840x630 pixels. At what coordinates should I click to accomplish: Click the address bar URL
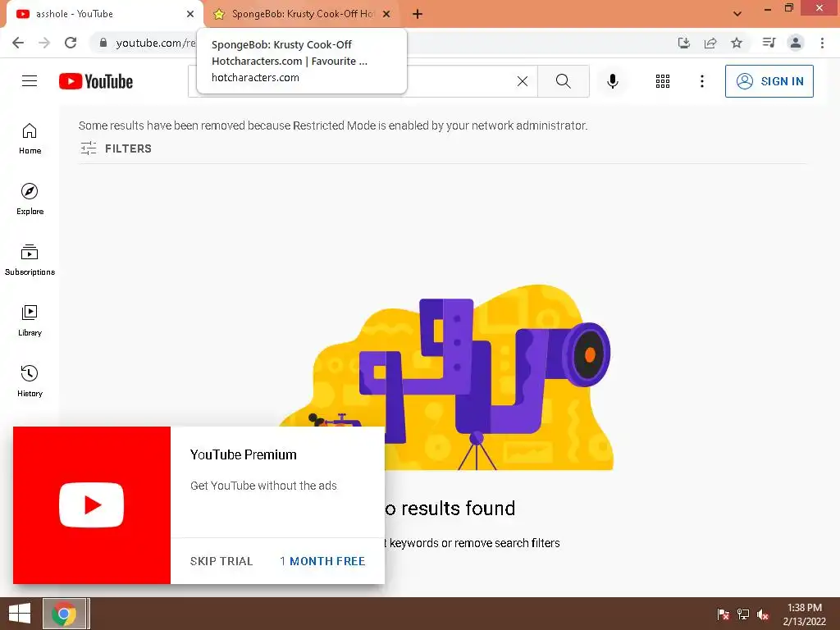(x=155, y=43)
